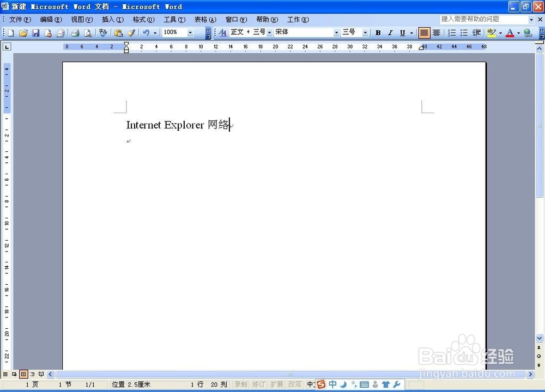Click the Sogou input method S logo
Image resolution: width=545 pixels, height=392 pixels.
321,384
